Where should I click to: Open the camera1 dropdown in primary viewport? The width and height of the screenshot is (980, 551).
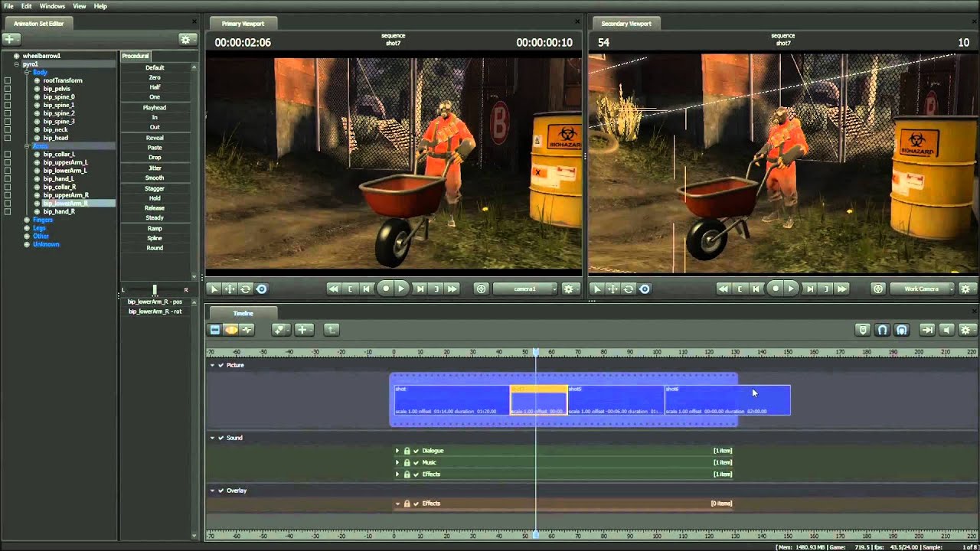[525, 289]
